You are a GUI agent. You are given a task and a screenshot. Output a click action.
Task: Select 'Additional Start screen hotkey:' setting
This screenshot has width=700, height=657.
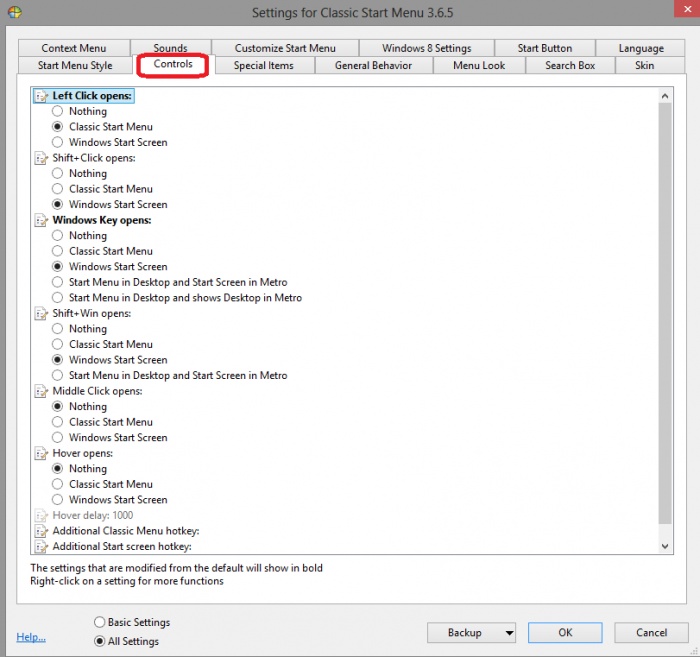point(122,547)
